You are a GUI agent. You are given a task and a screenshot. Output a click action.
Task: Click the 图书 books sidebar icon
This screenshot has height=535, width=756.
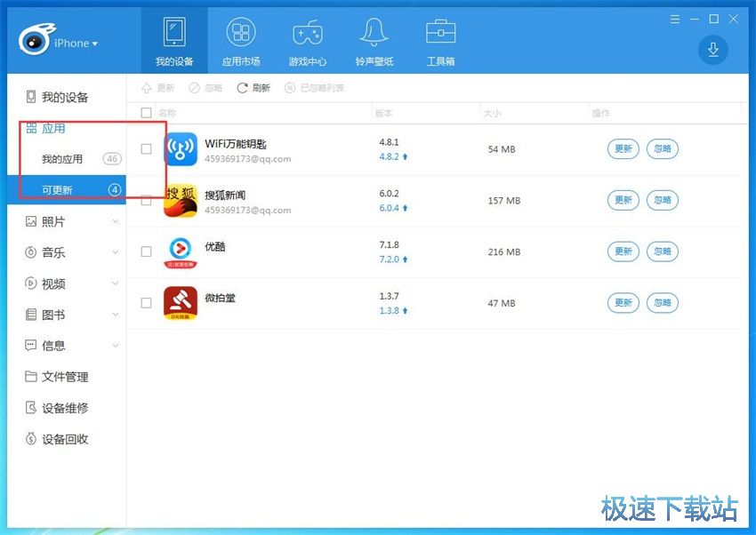tap(31, 315)
